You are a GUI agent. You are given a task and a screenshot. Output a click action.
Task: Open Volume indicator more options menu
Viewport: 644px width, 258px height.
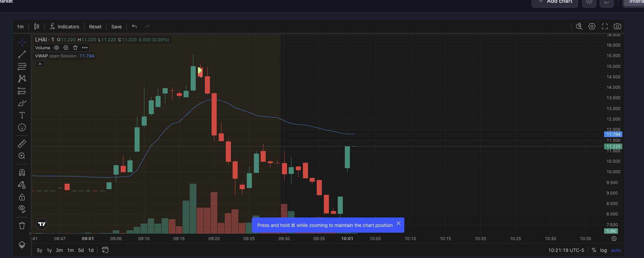coord(85,48)
